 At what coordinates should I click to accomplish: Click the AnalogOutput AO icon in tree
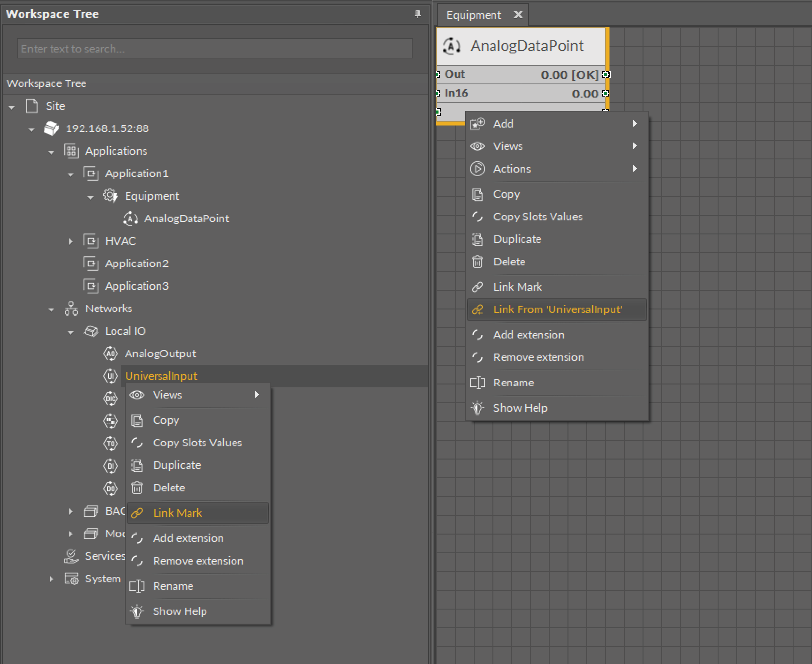[110, 353]
